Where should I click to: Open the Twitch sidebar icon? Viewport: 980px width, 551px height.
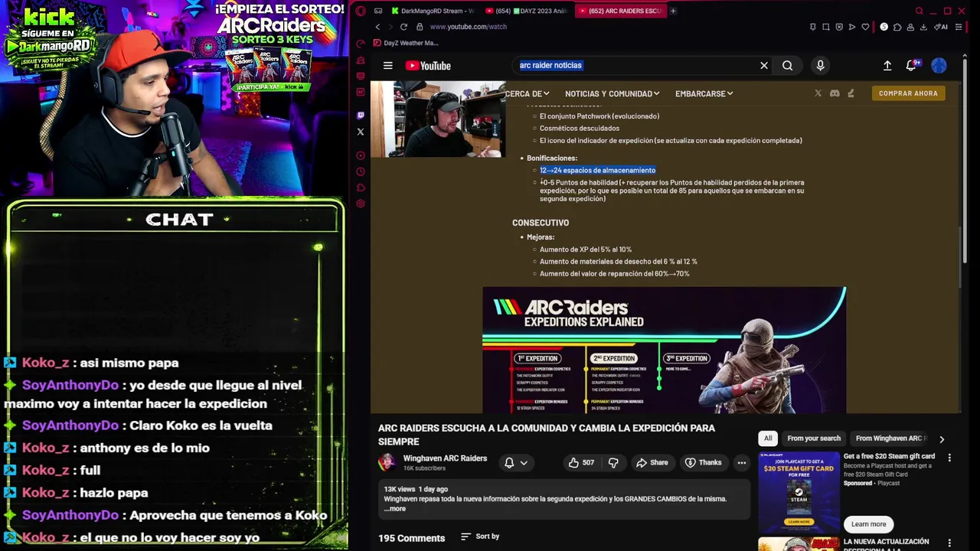(x=361, y=116)
